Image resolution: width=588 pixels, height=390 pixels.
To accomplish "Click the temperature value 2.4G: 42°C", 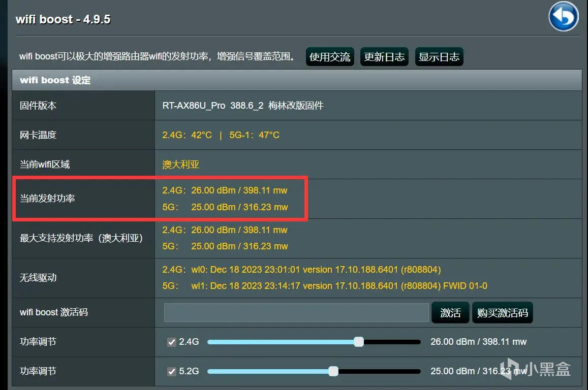I will (x=187, y=135).
